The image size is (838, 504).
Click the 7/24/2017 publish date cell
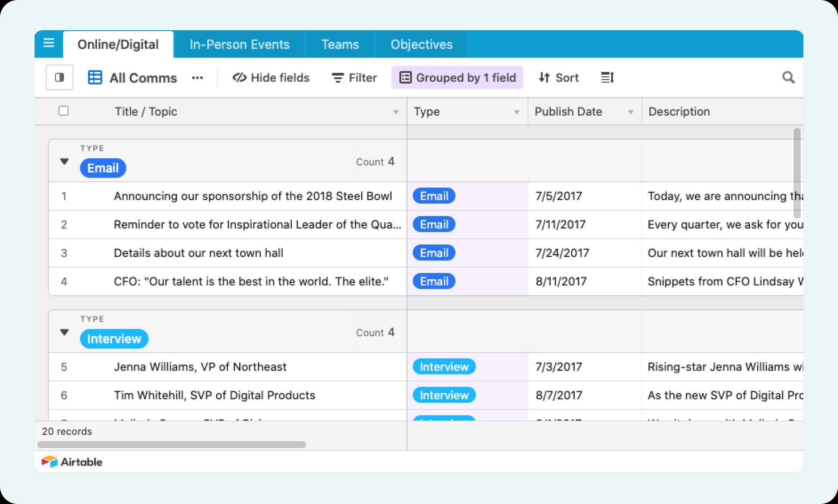tap(585, 253)
